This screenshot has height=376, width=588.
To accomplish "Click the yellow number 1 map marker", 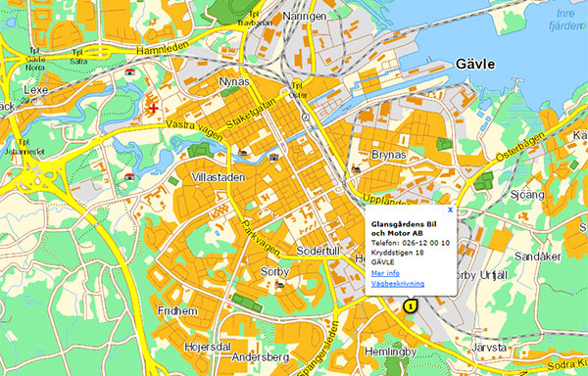I will click(411, 305).
